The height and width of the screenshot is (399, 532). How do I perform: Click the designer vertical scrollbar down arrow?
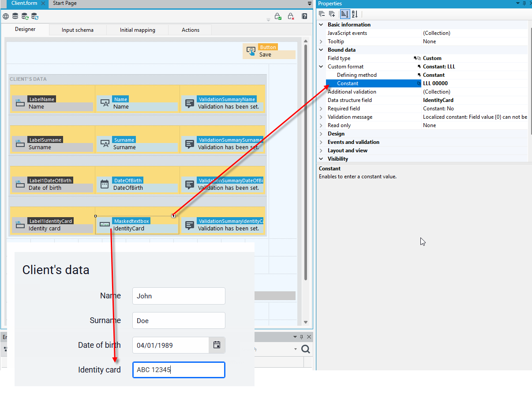coord(306,323)
